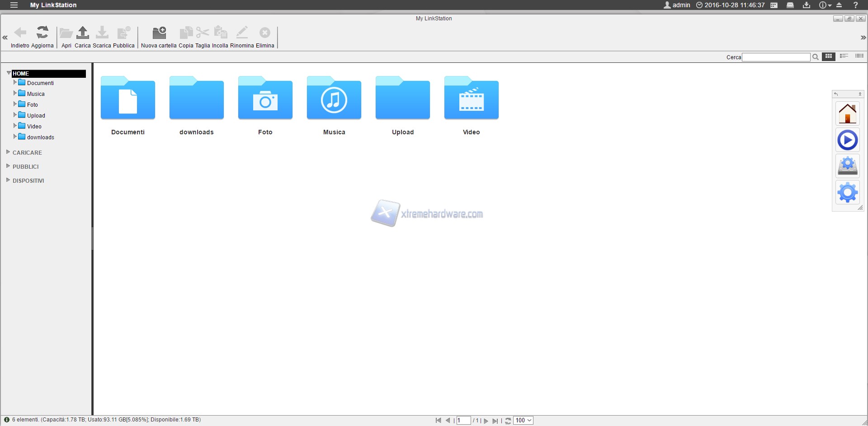Viewport: 868px width, 426px height.
Task: Open the main hamburger menu
Action: [14, 5]
